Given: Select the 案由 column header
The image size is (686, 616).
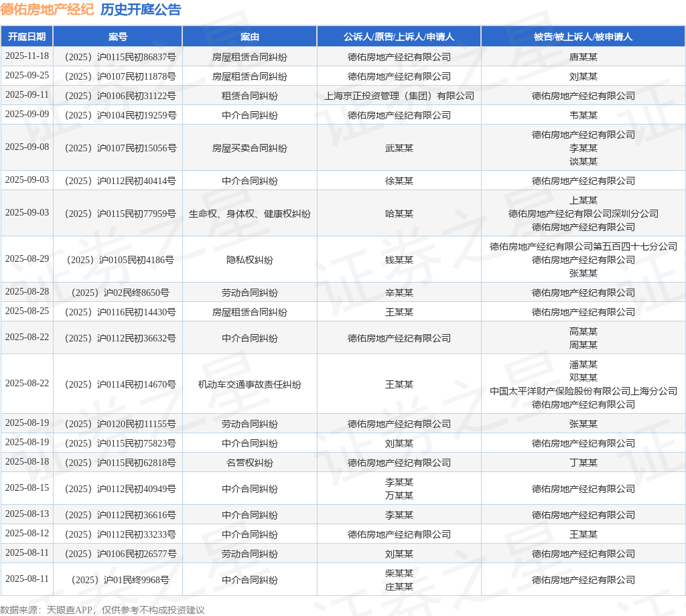Looking at the screenshot, I should pos(250,37).
